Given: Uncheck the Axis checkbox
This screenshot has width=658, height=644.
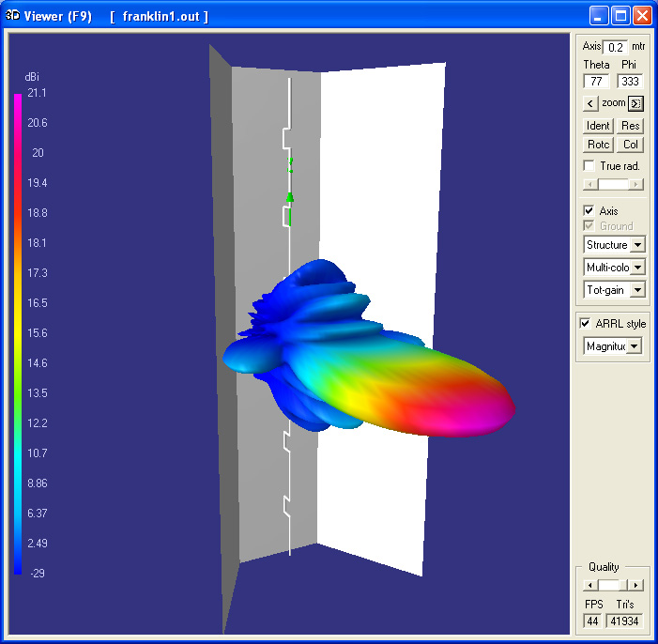Looking at the screenshot, I should tap(589, 210).
